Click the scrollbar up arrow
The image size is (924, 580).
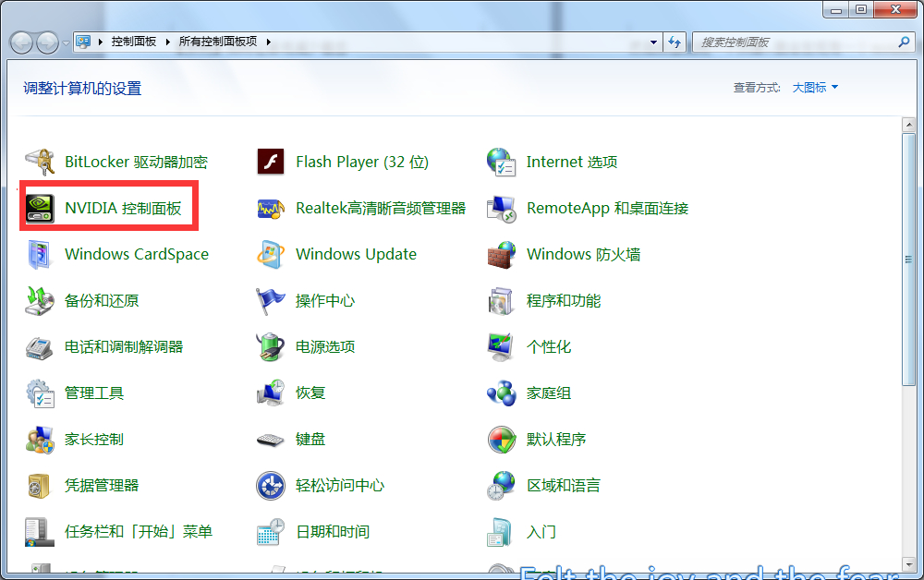click(x=908, y=125)
